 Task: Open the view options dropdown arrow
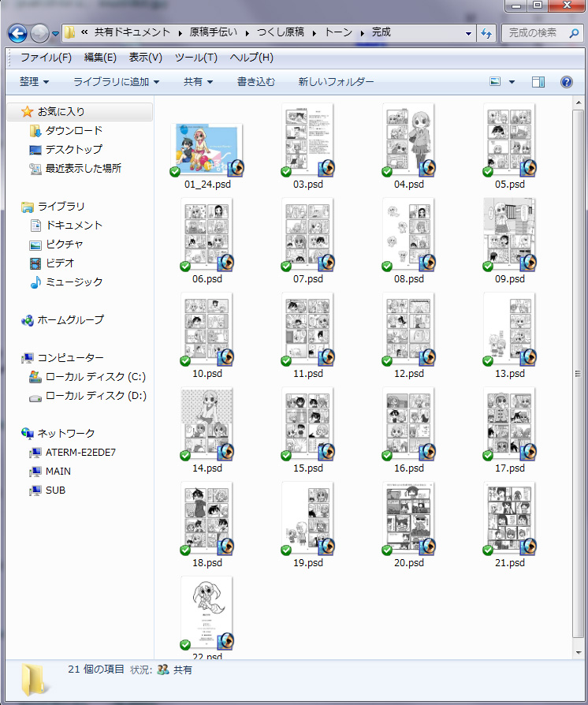click(x=512, y=82)
